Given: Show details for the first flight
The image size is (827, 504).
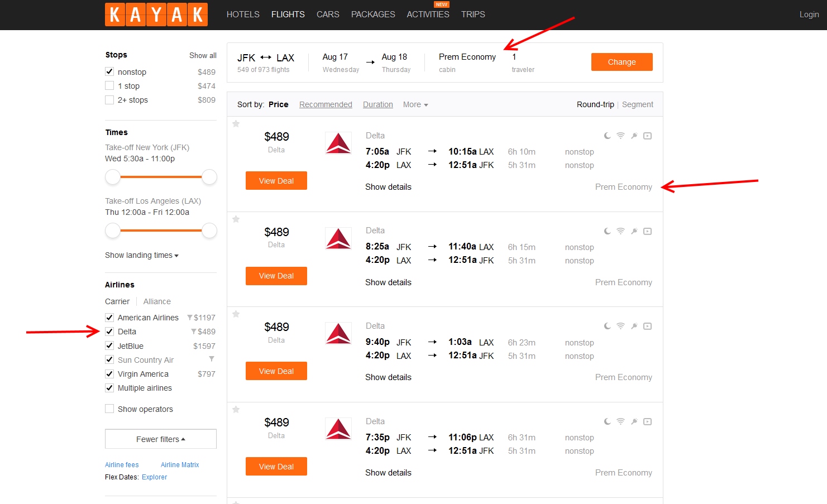Looking at the screenshot, I should [x=388, y=187].
